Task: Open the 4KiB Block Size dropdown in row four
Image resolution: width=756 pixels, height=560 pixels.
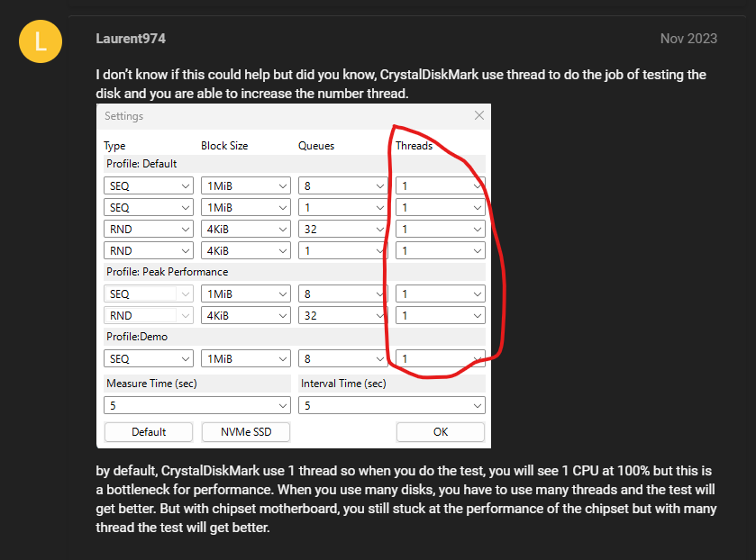Action: [x=245, y=250]
